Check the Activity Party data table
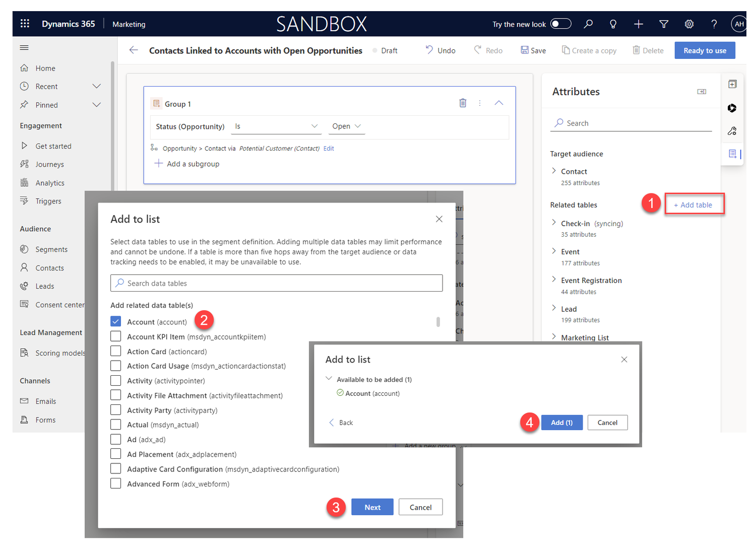Screen dimensions: 756x555 point(115,409)
